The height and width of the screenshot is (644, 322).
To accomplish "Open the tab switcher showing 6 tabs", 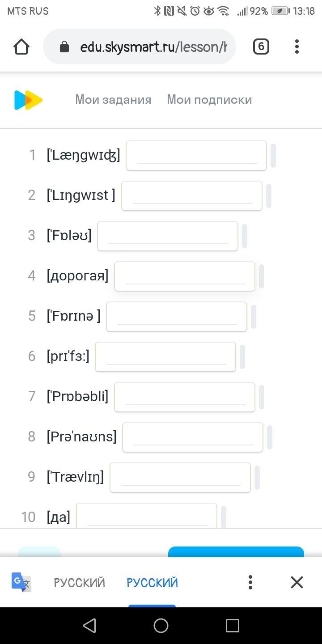I will pyautogui.click(x=261, y=47).
